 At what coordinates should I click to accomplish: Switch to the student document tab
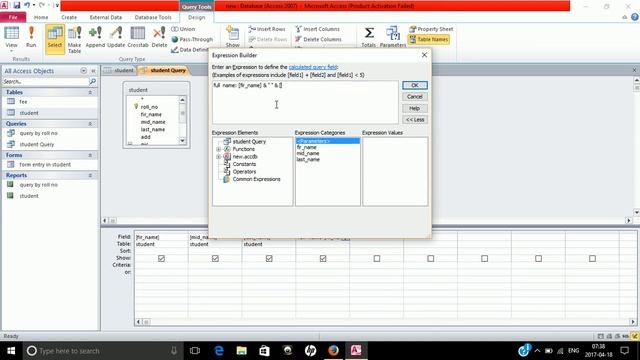point(119,71)
